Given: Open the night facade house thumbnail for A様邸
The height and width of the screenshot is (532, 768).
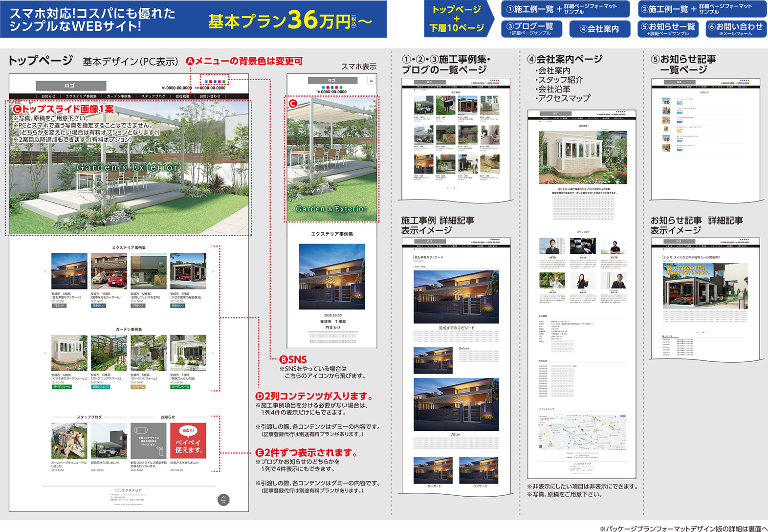Looking at the screenshot, I should [69, 271].
